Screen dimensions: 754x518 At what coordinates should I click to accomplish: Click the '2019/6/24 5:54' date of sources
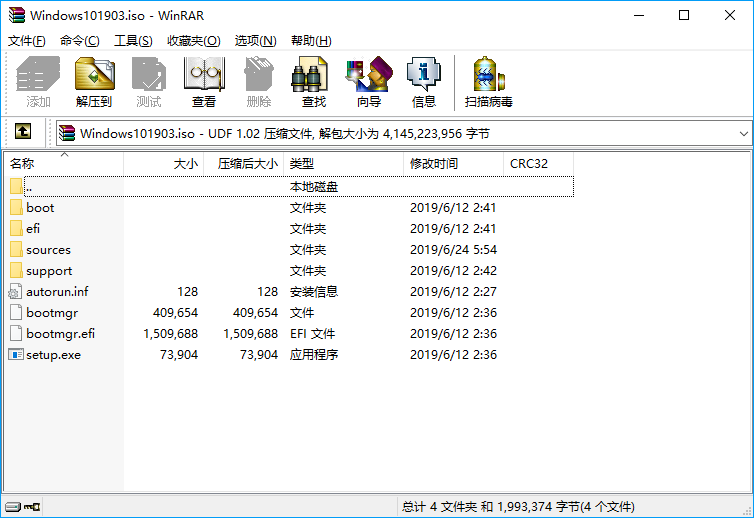(x=453, y=250)
